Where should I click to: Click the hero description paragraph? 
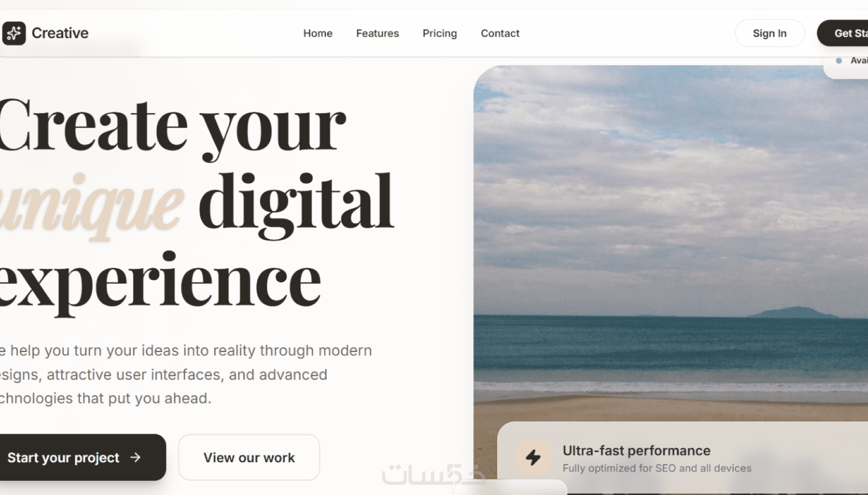186,375
